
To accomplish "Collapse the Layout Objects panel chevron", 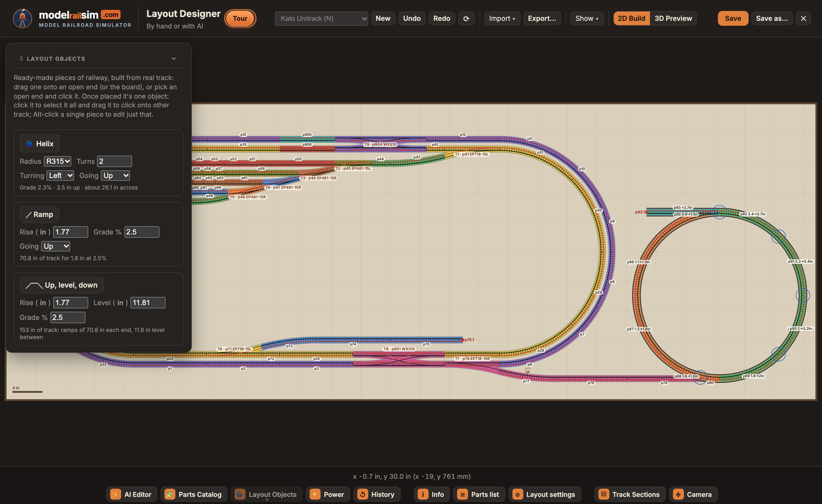I will point(173,59).
